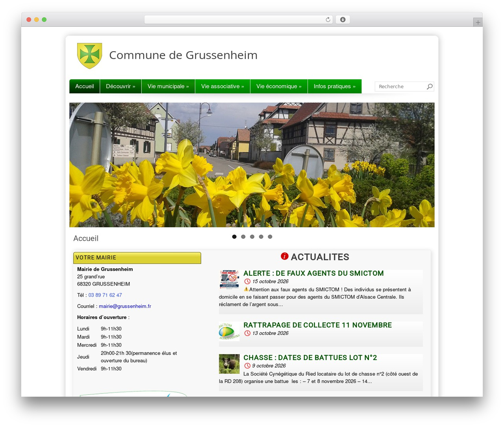Click the search magnifier icon
The image size is (504, 427).
tap(430, 87)
